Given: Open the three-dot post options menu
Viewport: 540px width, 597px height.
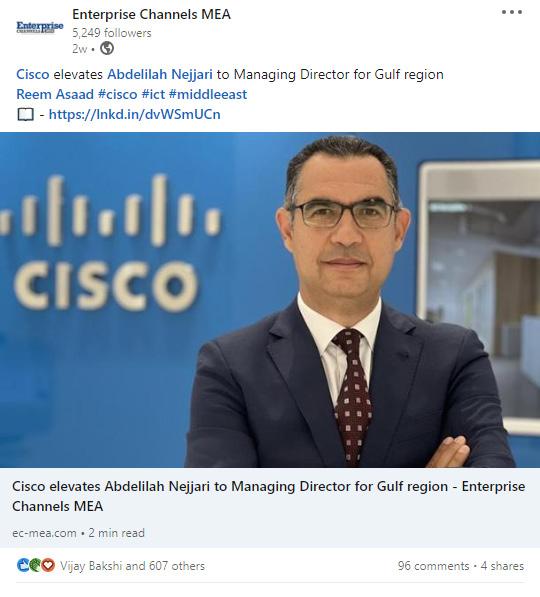Looking at the screenshot, I should pyautogui.click(x=512, y=12).
